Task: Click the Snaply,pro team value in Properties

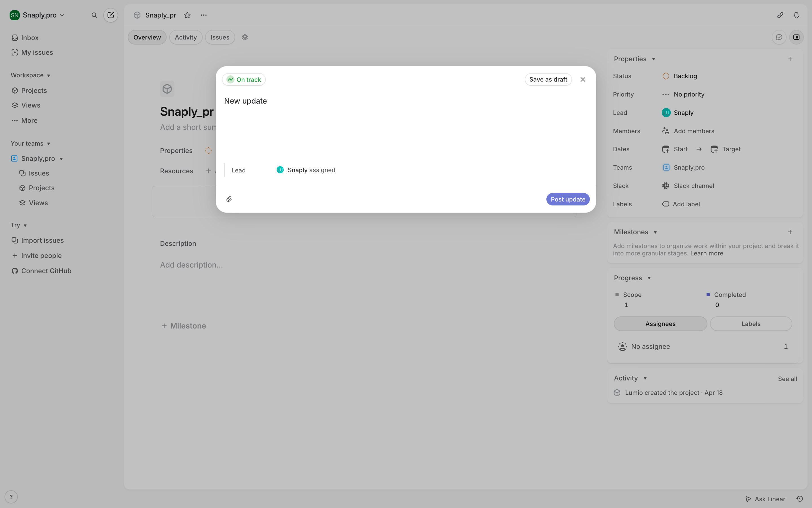Action: tap(683, 168)
